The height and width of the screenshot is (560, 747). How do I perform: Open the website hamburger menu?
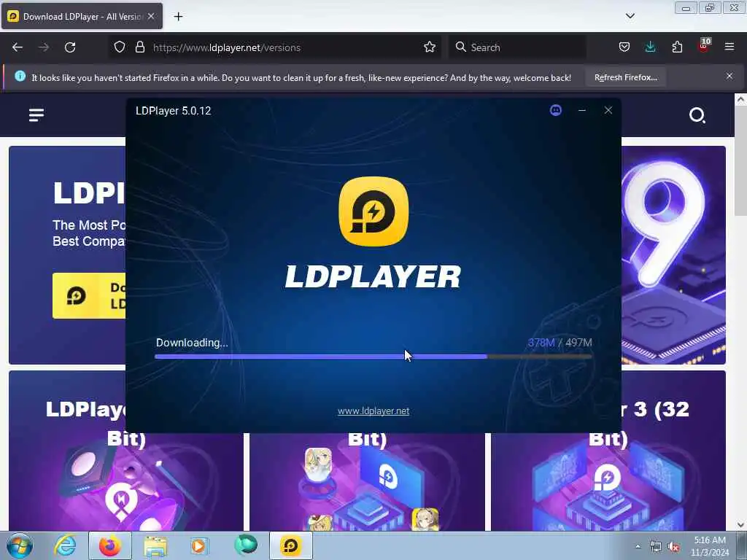pos(36,114)
